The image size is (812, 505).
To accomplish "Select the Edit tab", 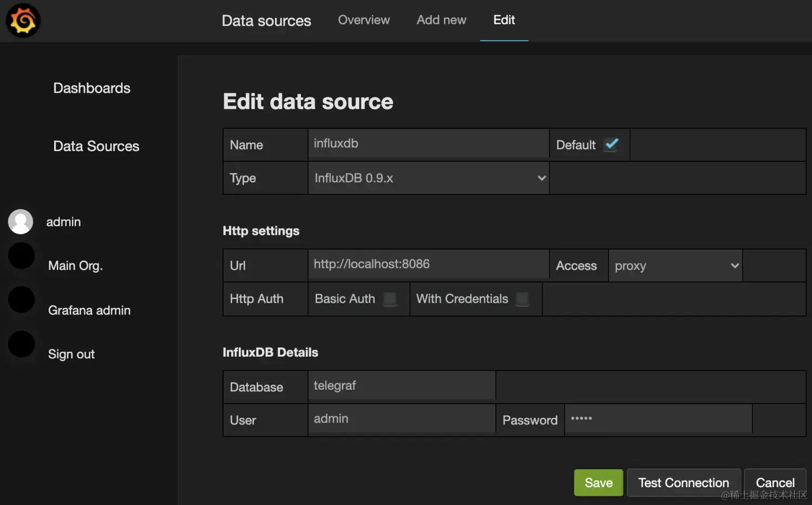I will point(504,20).
